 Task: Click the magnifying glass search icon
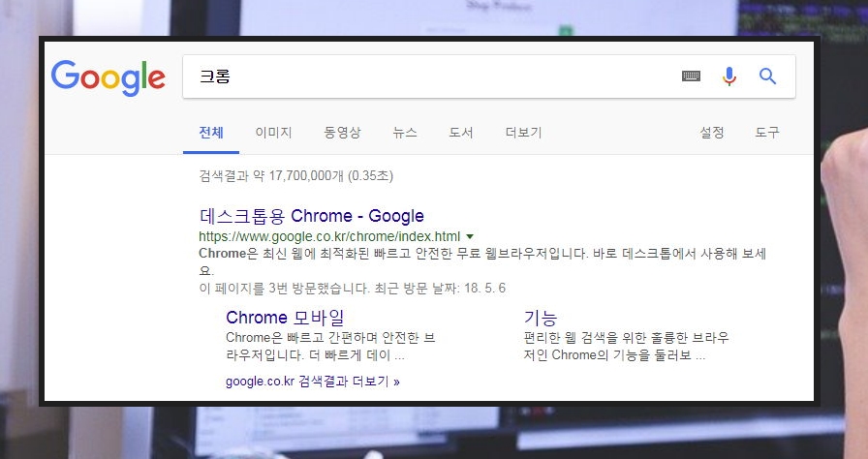(767, 76)
